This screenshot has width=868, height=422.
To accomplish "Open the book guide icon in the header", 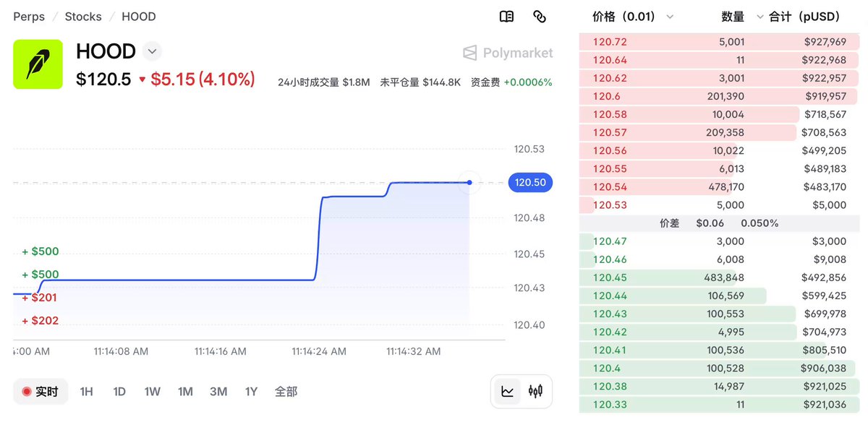I will coord(506,16).
